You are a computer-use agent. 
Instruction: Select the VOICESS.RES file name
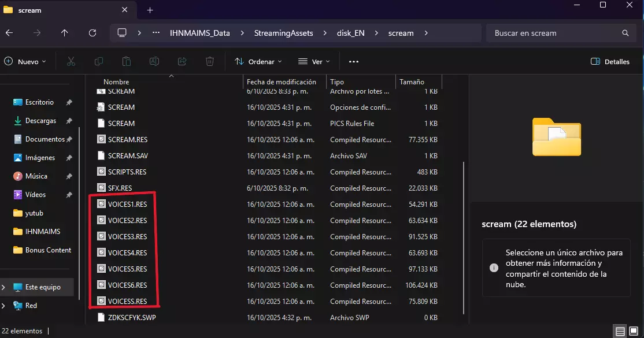click(x=127, y=301)
